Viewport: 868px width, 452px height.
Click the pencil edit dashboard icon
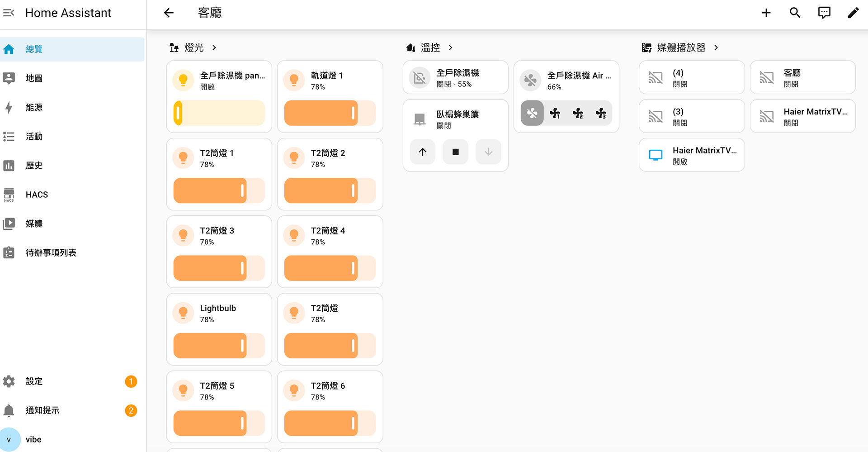click(853, 13)
